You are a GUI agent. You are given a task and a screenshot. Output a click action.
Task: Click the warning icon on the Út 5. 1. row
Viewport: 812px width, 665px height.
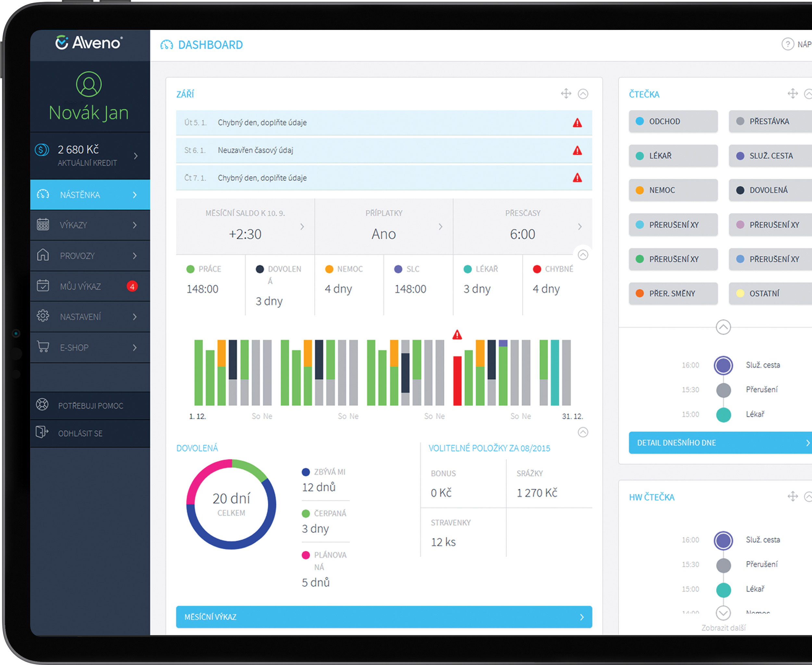(577, 123)
